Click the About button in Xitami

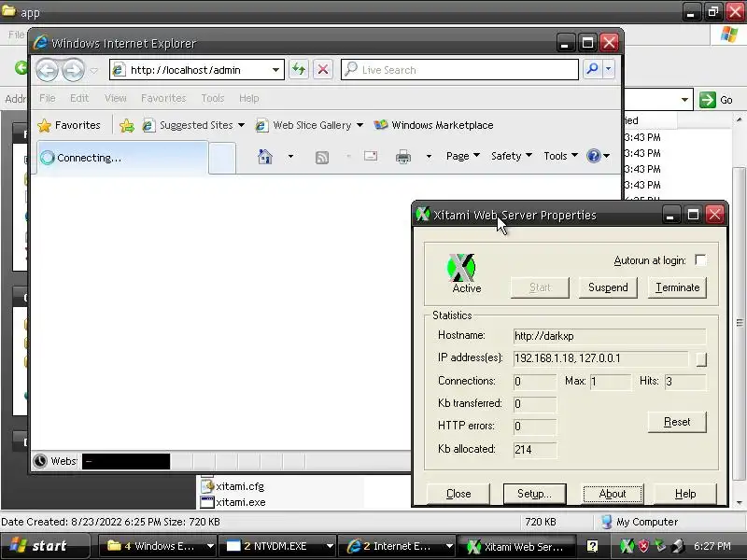point(613,494)
